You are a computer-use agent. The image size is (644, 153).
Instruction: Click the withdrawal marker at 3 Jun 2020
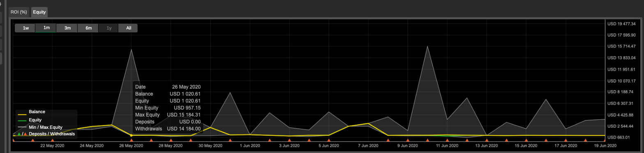(x=289, y=140)
